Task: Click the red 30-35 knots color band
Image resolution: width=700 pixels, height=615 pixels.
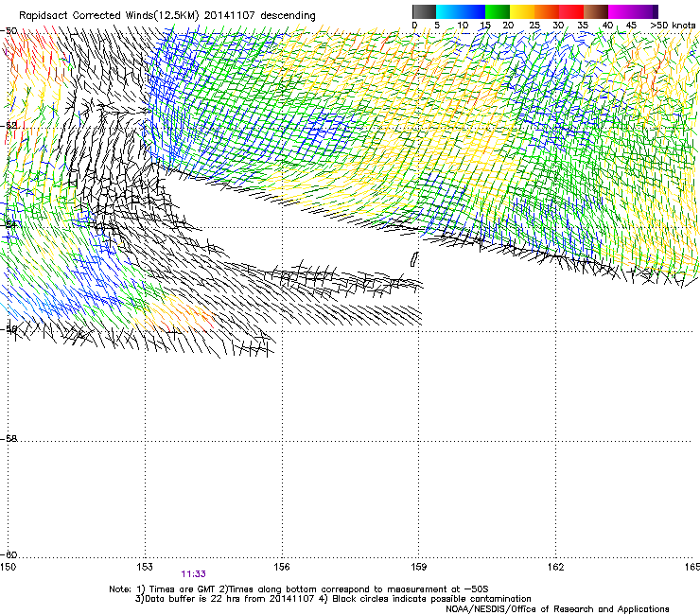Action: coord(571,11)
